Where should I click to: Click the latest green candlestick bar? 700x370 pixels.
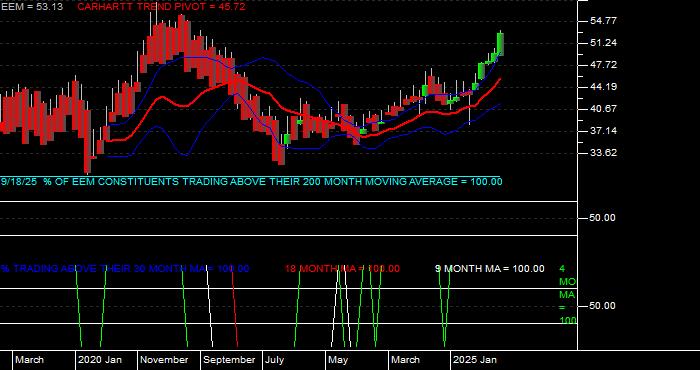(x=500, y=44)
